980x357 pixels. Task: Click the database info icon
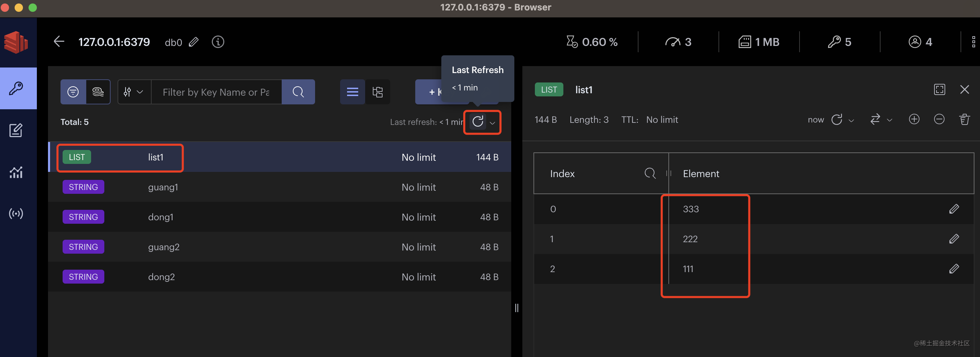pyautogui.click(x=218, y=42)
